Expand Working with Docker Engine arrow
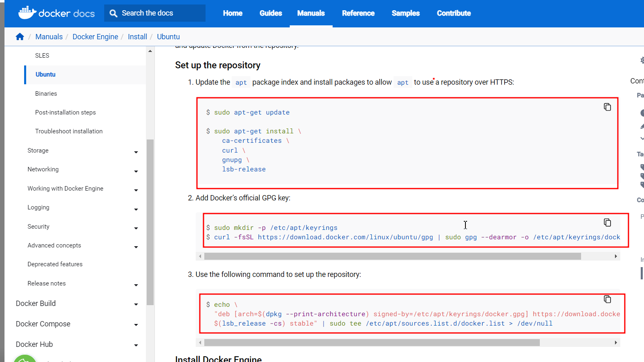 pyautogui.click(x=136, y=191)
